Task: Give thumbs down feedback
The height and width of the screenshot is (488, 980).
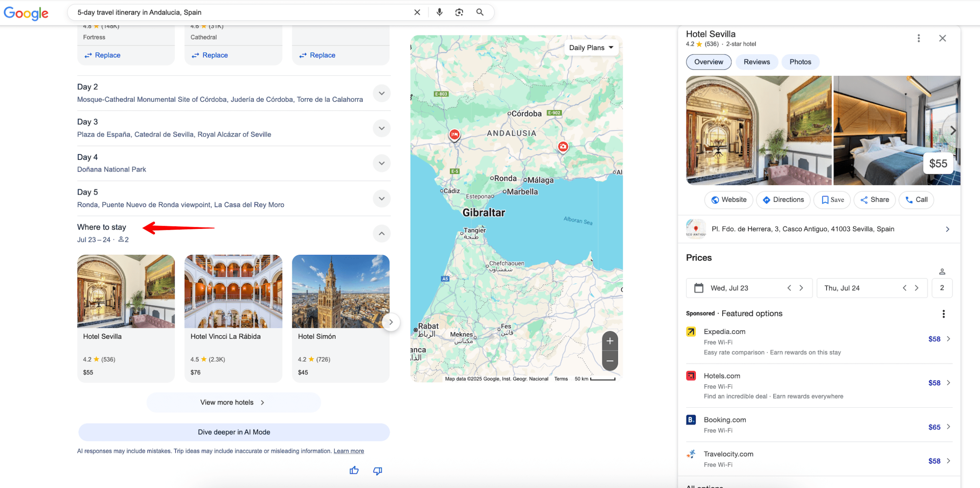Action: [377, 471]
